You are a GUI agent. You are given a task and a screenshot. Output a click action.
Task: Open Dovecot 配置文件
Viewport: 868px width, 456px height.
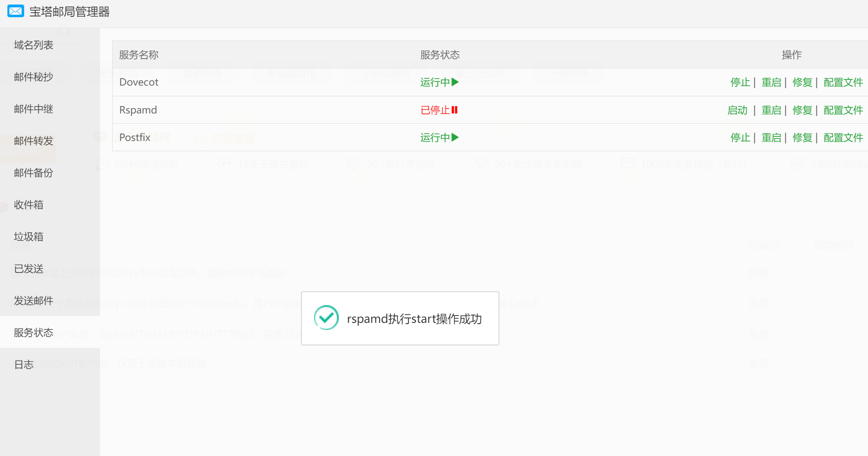(843, 82)
